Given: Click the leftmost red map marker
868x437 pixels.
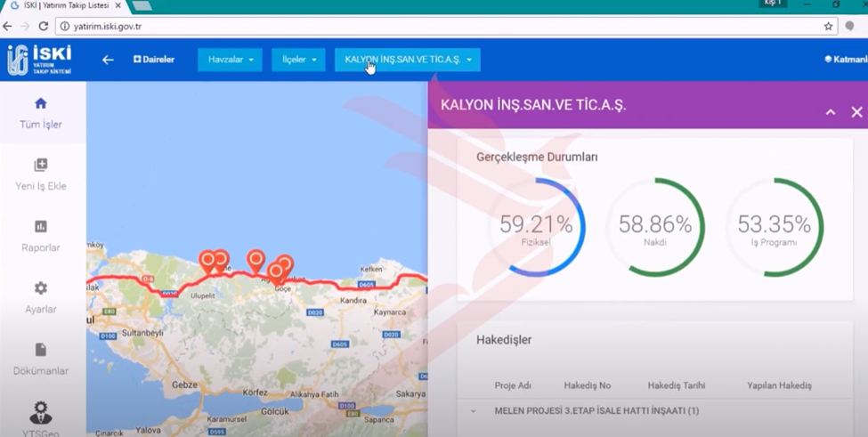Looking at the screenshot, I should [207, 263].
